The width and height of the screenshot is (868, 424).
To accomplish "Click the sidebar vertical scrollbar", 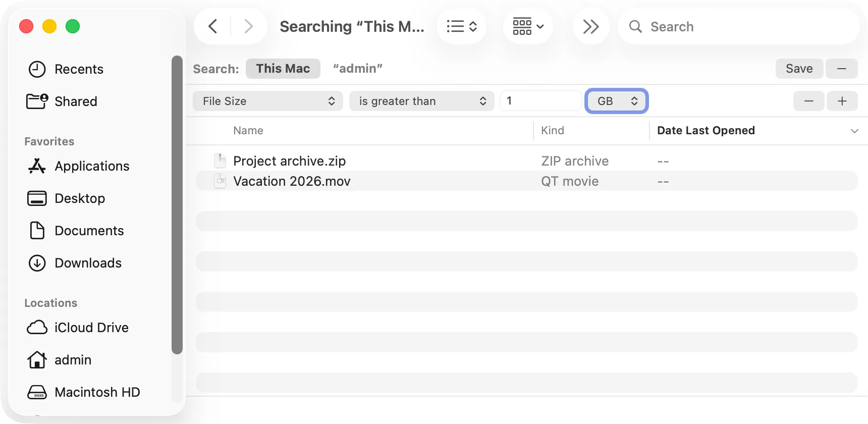I will click(x=177, y=204).
